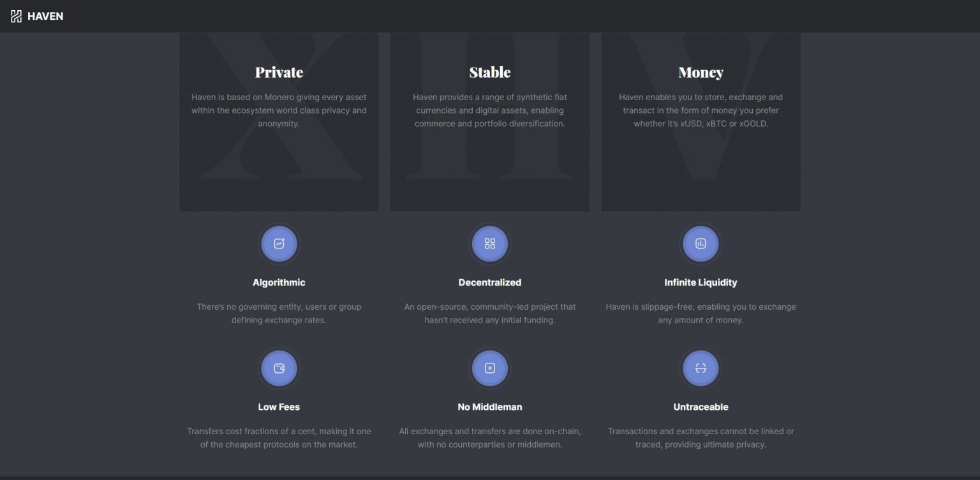
Task: Click the Untraceable scan icon
Action: point(701,368)
